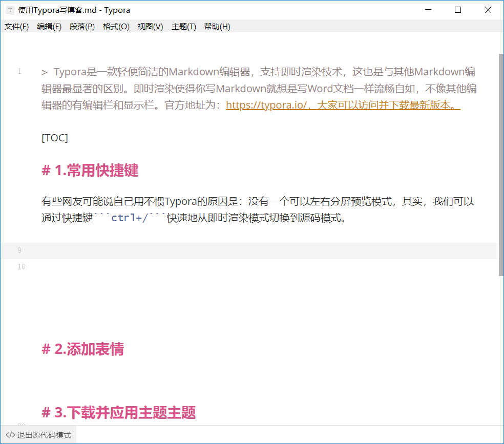Viewport: 504px width, 444px height.
Task: Click the heading 2.添加表情
Action: tap(82, 349)
